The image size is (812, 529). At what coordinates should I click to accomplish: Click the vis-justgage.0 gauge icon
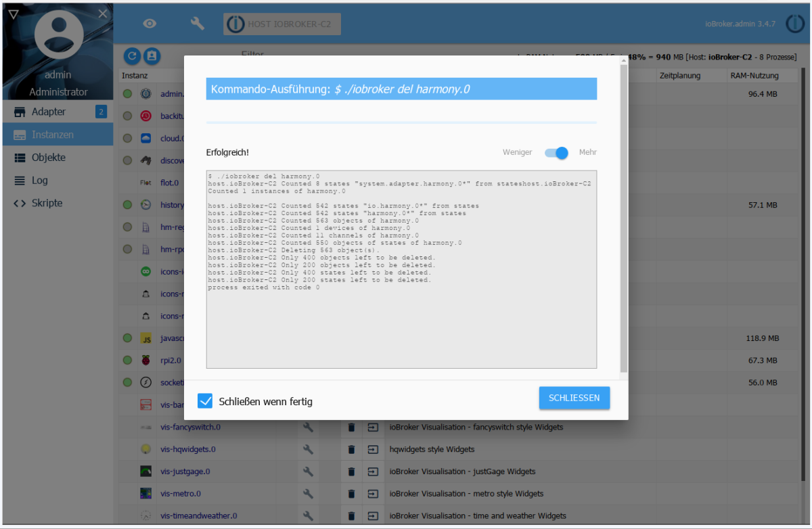[x=145, y=471]
